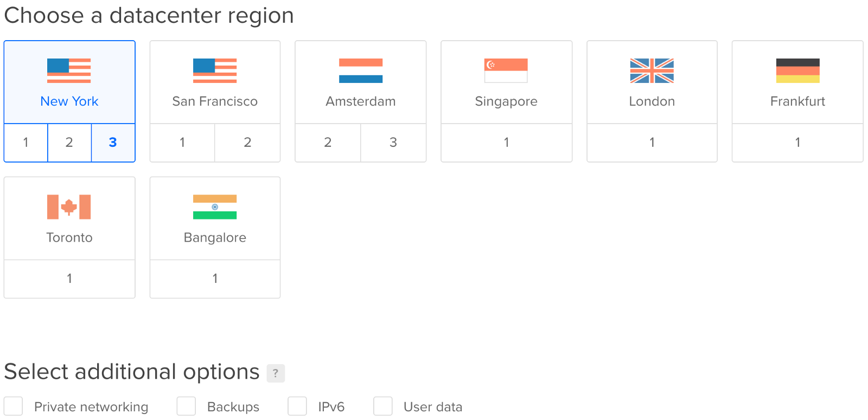The width and height of the screenshot is (868, 420).
Task: Select San Francisco datacenter 2
Action: point(247,143)
